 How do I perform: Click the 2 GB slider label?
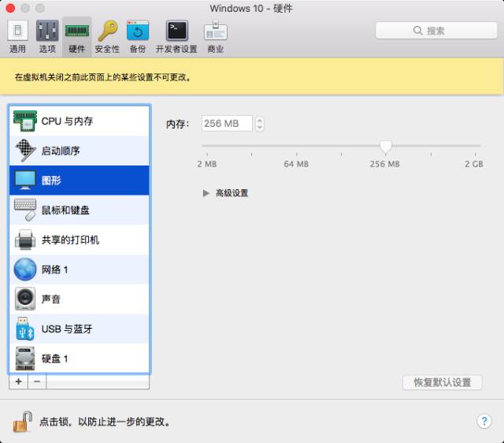[x=474, y=164]
